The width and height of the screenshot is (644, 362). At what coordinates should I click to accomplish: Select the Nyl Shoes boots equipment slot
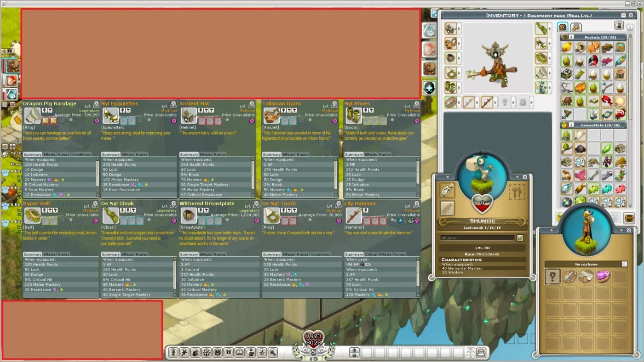tap(451, 87)
